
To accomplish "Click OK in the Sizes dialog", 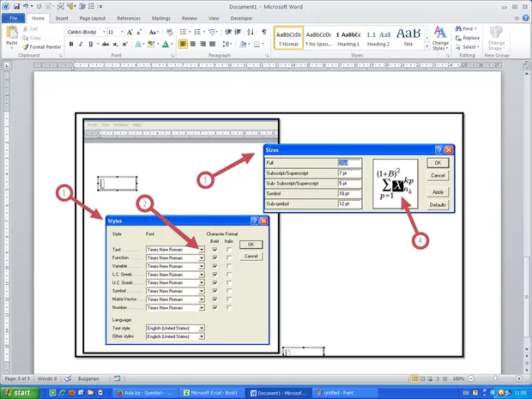I will (438, 163).
